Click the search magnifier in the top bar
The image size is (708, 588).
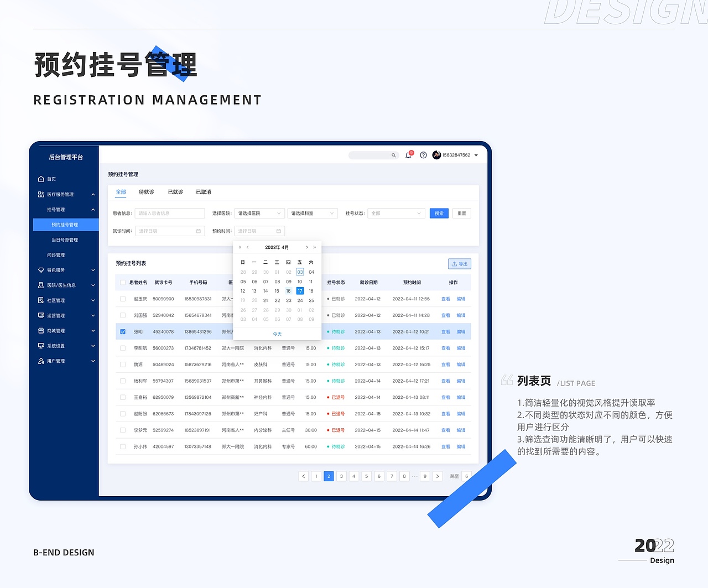click(x=393, y=155)
